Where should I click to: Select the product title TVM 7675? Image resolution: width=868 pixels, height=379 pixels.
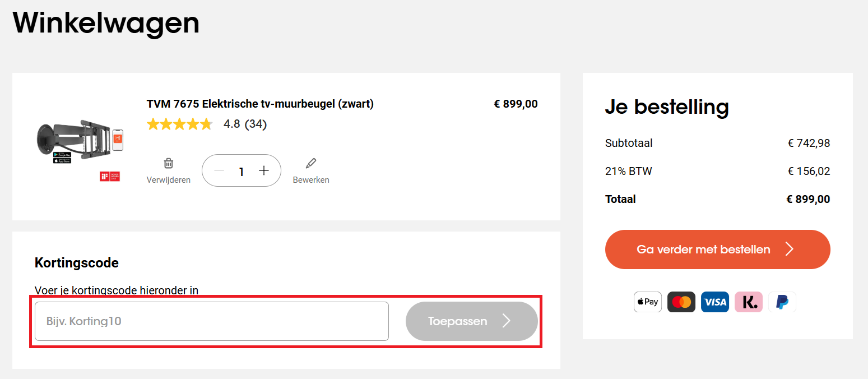(259, 104)
